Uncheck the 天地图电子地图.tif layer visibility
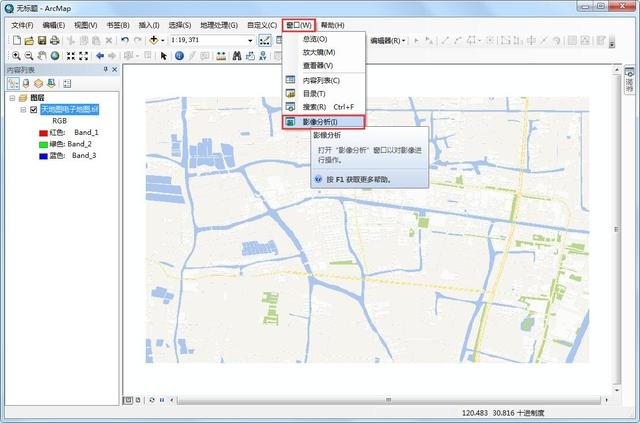The width and height of the screenshot is (640, 423). click(34, 109)
